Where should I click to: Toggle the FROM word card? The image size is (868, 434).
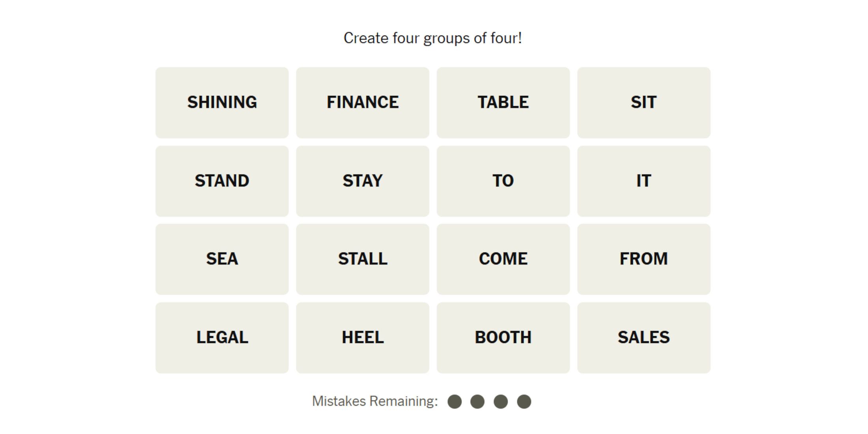(644, 259)
